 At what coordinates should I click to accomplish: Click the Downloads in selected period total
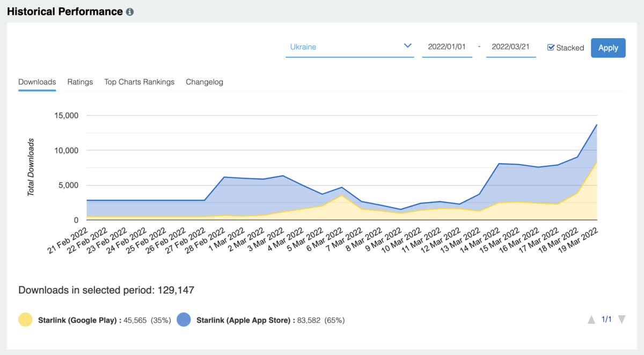106,290
